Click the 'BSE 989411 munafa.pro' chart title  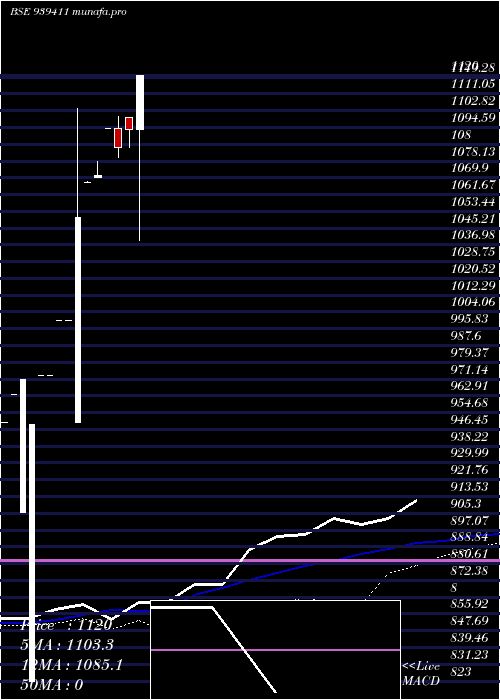click(x=68, y=12)
